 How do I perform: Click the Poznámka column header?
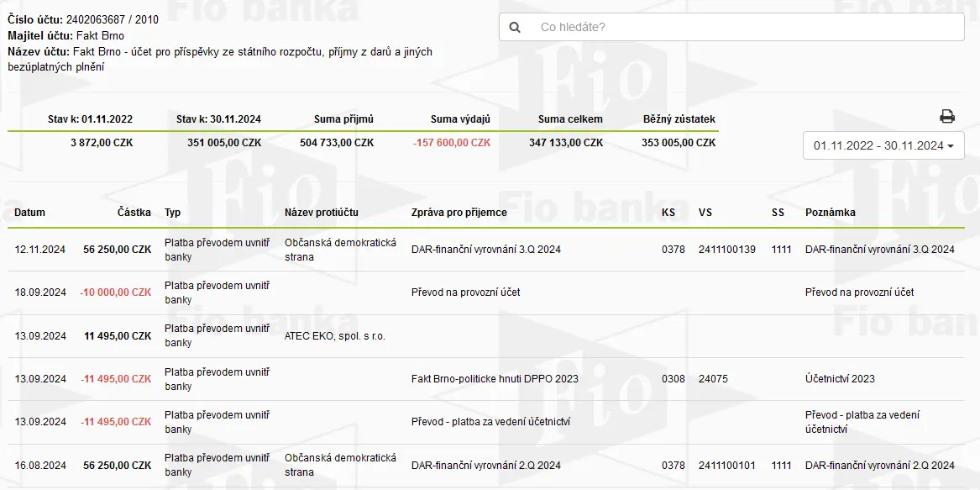click(830, 212)
